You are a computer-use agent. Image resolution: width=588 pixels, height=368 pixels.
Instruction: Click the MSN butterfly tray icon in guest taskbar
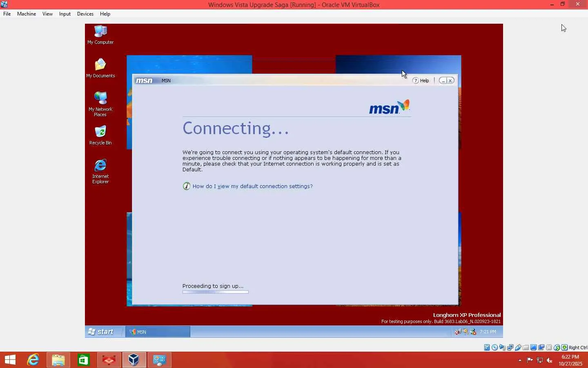click(x=473, y=332)
